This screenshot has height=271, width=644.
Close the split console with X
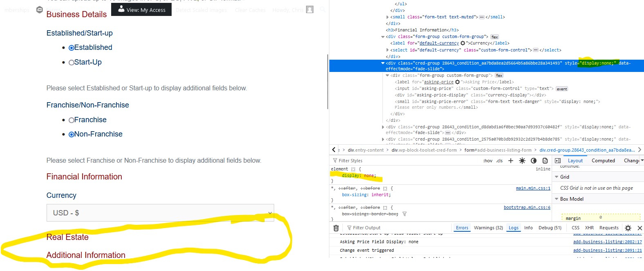(640, 228)
